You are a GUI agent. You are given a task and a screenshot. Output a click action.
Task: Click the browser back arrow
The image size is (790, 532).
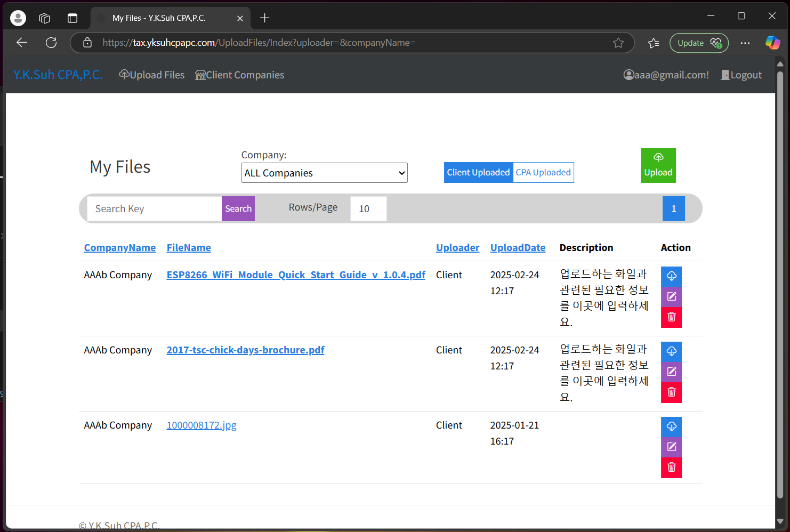tap(22, 43)
